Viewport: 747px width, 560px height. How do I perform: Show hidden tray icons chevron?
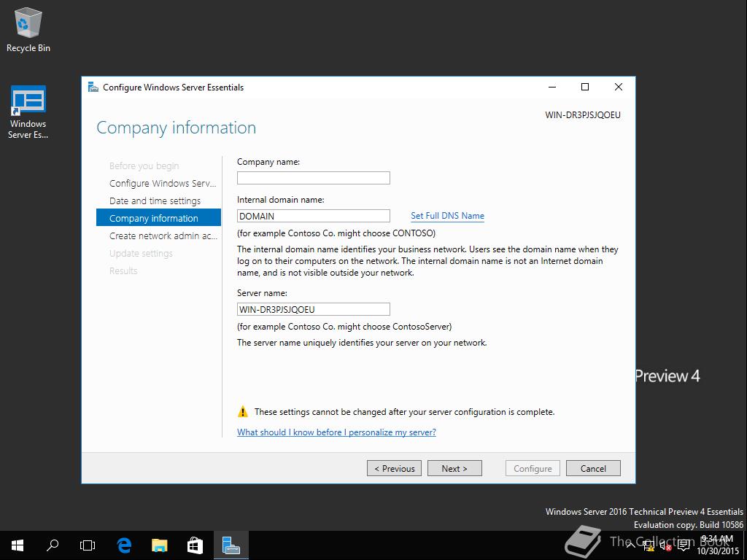click(631, 545)
